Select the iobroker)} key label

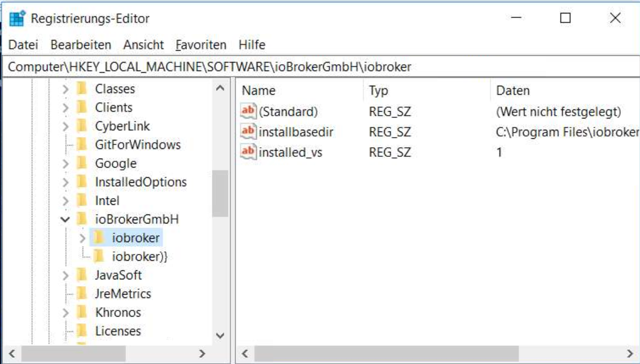tap(140, 256)
